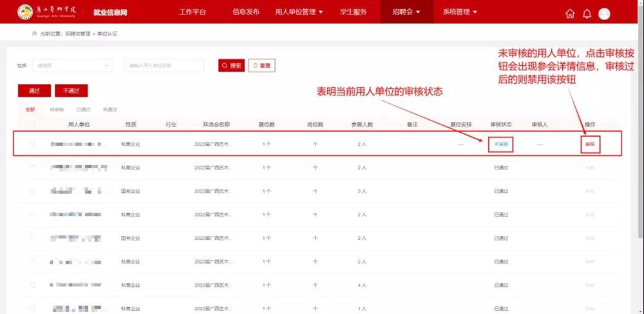The height and width of the screenshot is (314, 644).
Task: Click the breadcrumb home icon
Action: click(33, 33)
